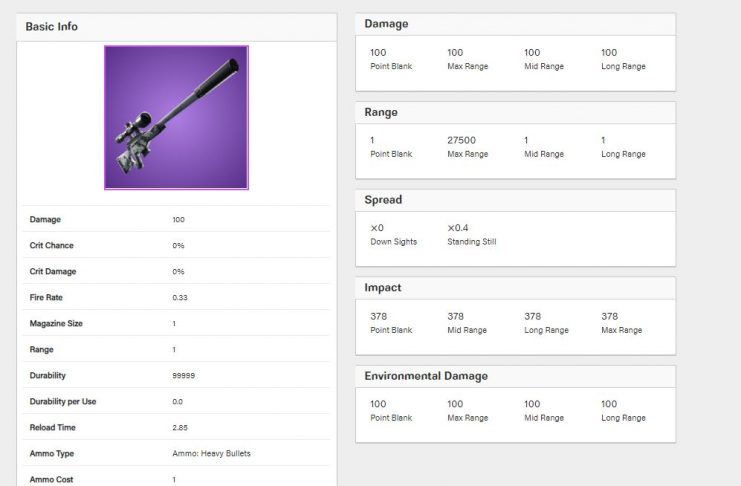Click the Damage panel heading
This screenshot has width=741, height=486.
[x=387, y=24]
